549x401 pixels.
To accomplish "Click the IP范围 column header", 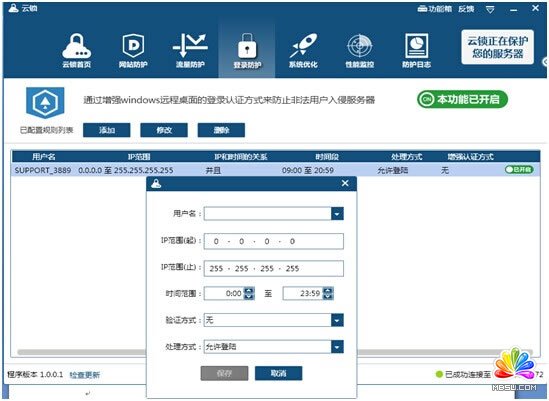I will click(139, 157).
